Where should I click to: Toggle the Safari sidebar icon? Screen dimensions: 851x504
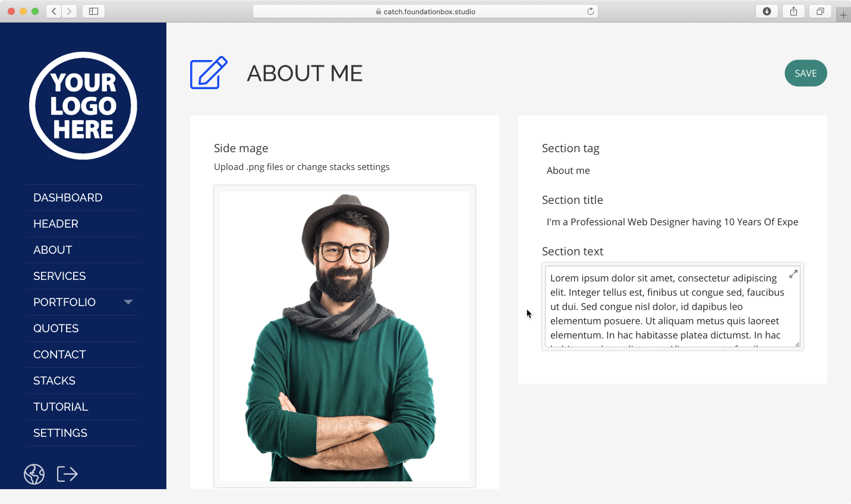click(x=94, y=11)
